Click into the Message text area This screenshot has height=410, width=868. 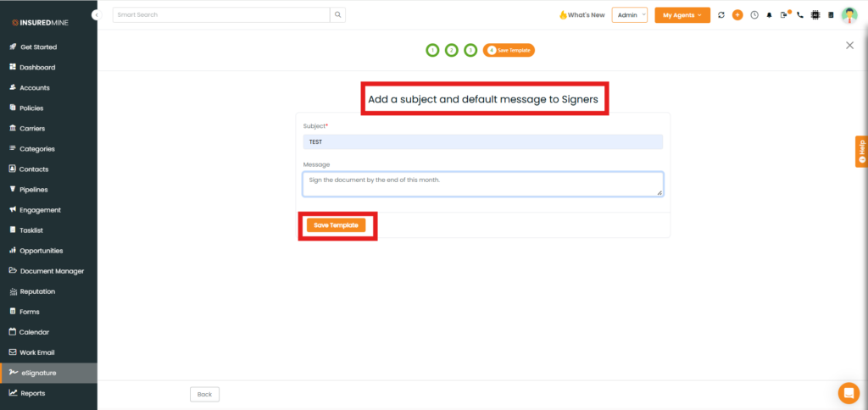tap(482, 184)
